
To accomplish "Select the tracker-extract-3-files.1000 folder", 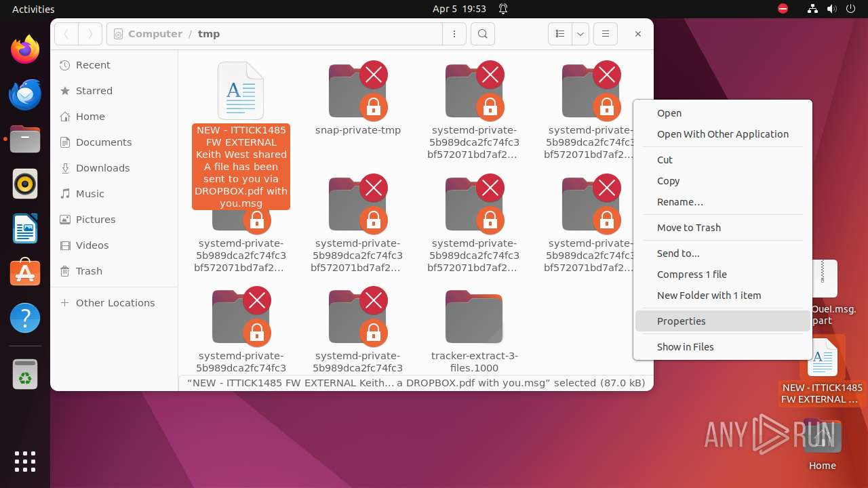I will point(475,331).
